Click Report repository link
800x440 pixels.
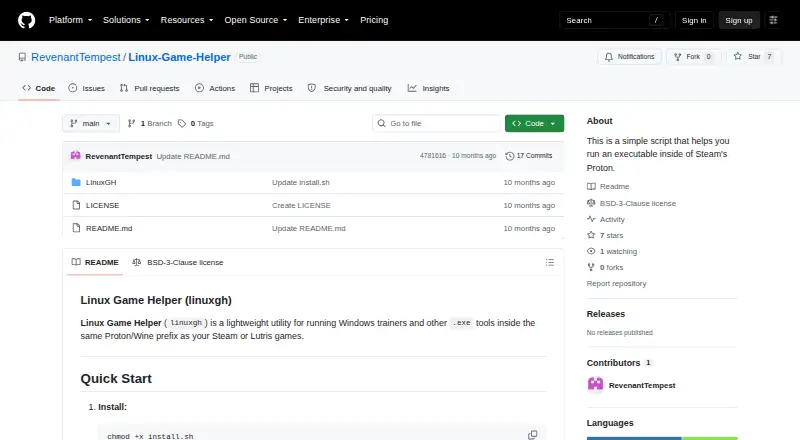coord(616,283)
